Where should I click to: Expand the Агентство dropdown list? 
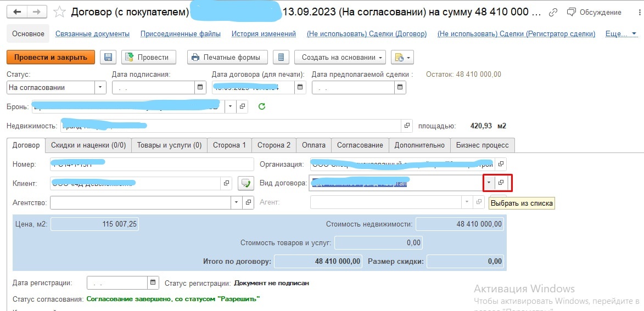coord(236,202)
